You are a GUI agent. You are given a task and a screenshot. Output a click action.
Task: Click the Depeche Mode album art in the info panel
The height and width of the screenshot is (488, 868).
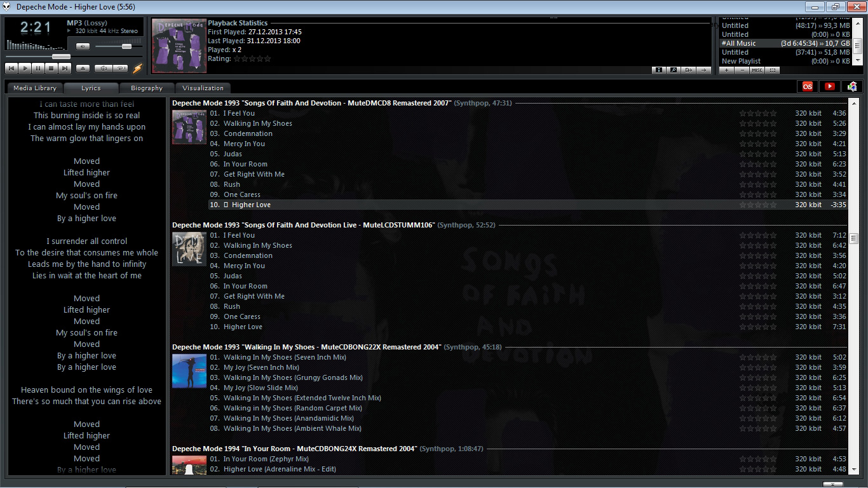[x=179, y=46]
